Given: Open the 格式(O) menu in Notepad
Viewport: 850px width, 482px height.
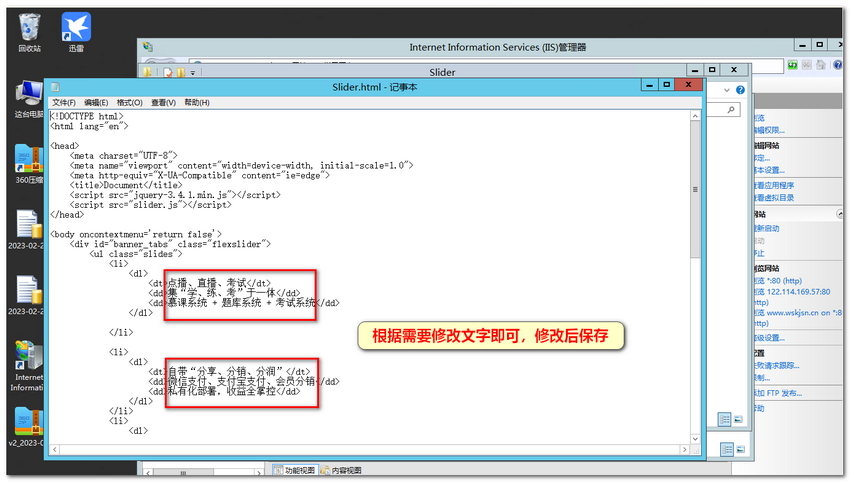Looking at the screenshot, I should pyautogui.click(x=130, y=102).
